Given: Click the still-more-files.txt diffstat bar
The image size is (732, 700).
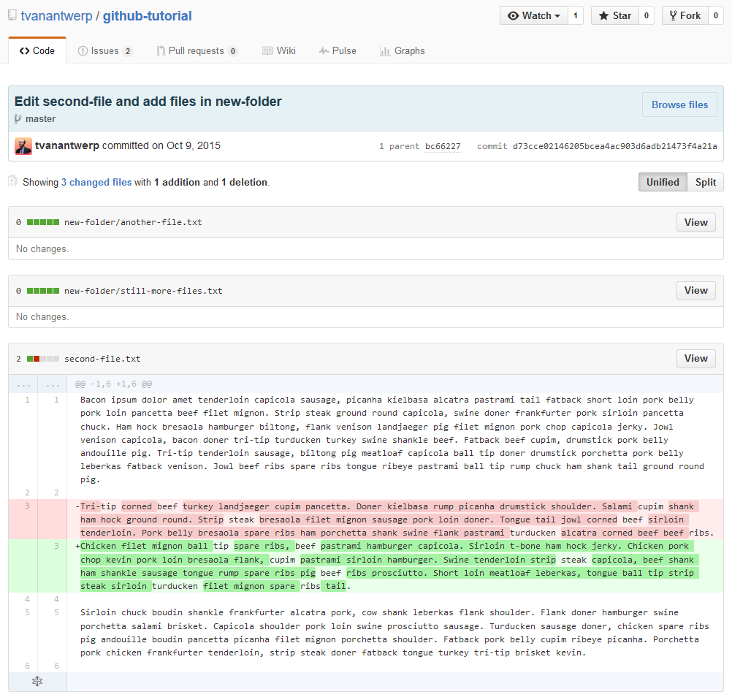Looking at the screenshot, I should 43,291.
